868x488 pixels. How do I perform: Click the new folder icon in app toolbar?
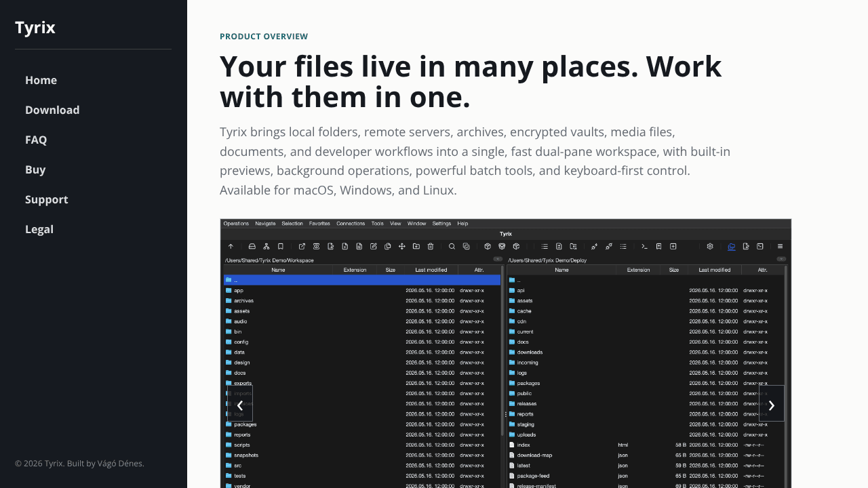pos(416,247)
